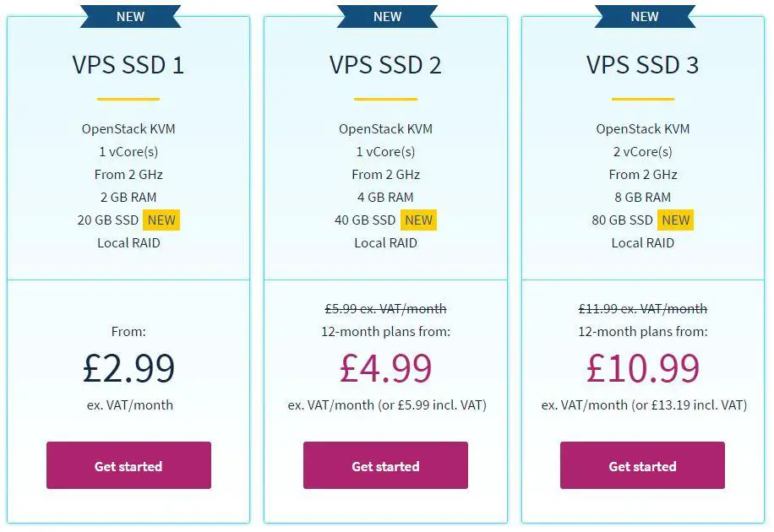Click yellow NEW badge beside 40 GB SSD

(418, 220)
